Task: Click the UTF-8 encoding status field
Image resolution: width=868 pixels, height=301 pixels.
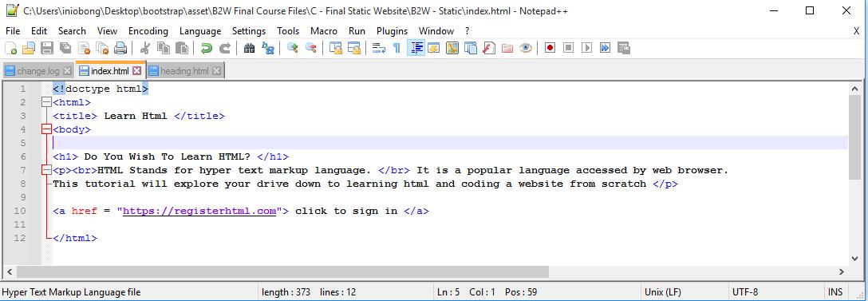Action: tap(745, 292)
